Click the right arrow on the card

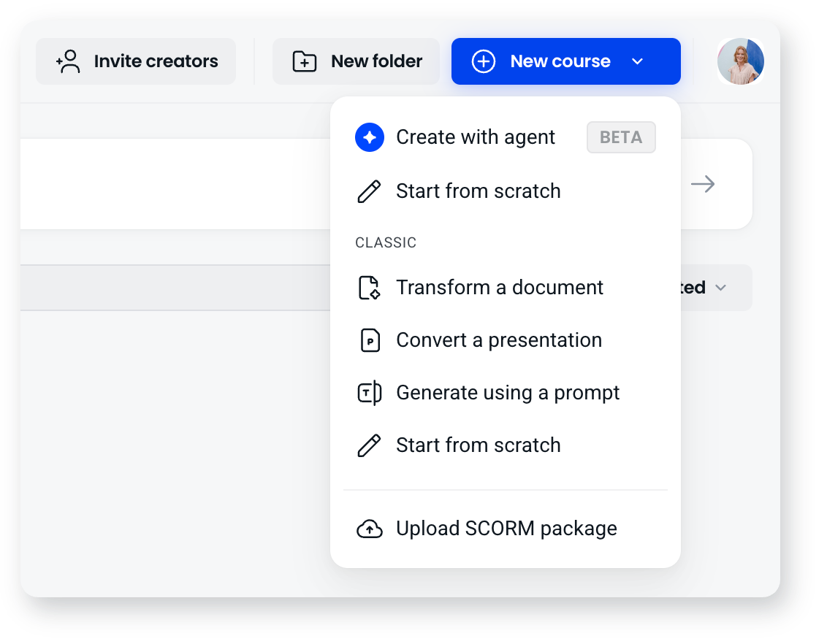(703, 184)
